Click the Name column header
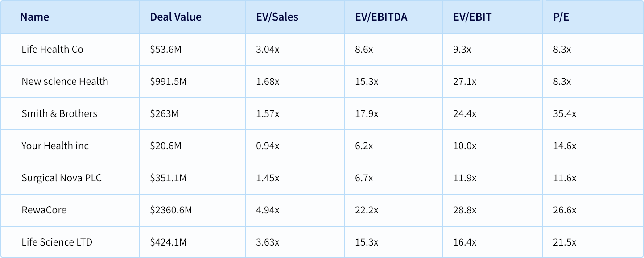This screenshot has width=644, height=258. (35, 17)
